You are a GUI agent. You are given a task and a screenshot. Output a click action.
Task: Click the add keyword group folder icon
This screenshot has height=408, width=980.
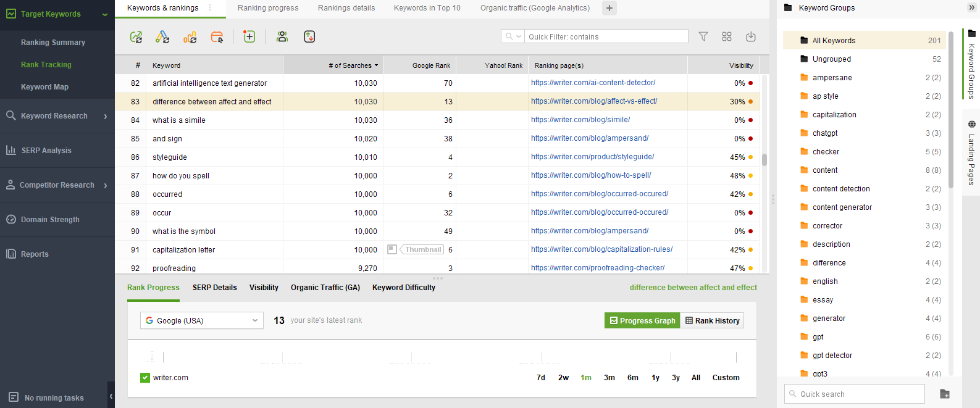point(944,394)
